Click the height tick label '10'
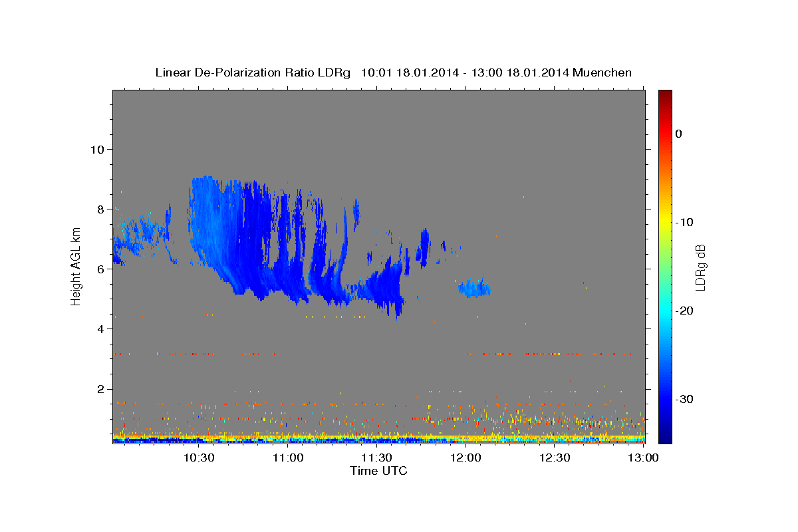798x532 pixels. 96,149
